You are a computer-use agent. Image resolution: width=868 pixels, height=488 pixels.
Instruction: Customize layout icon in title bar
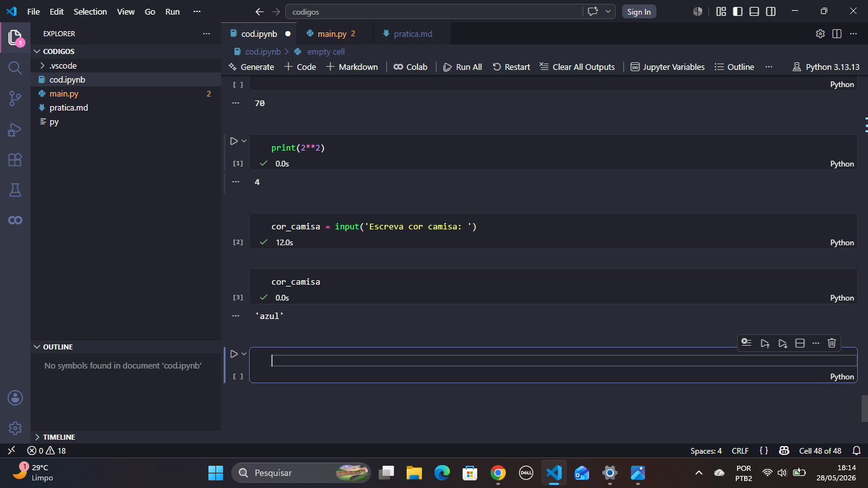[721, 11]
